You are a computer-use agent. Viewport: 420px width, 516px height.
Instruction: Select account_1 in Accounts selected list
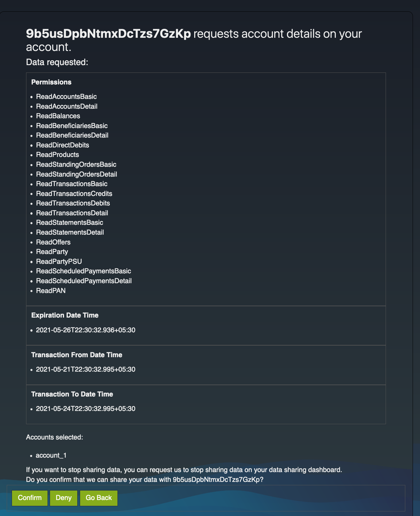point(51,455)
